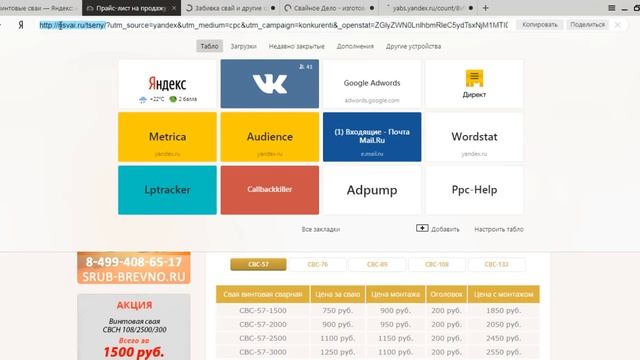Click the '1850 руб.' price cell

[x=504, y=311]
